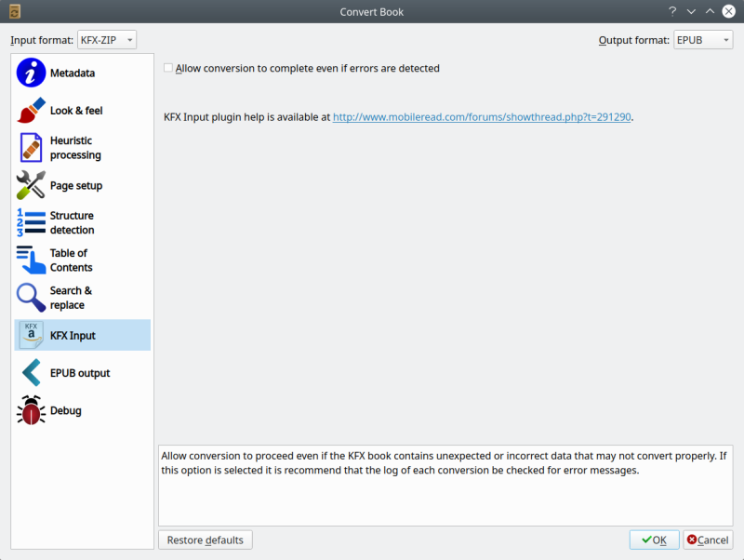Screen dimensions: 744x560
Task: Open the Output format dropdown
Action: tap(703, 40)
